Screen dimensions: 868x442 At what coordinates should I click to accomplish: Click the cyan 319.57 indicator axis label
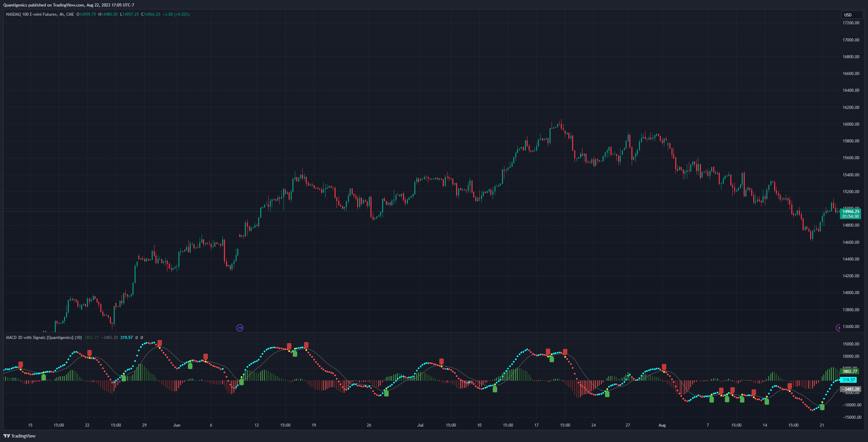pyautogui.click(x=849, y=380)
